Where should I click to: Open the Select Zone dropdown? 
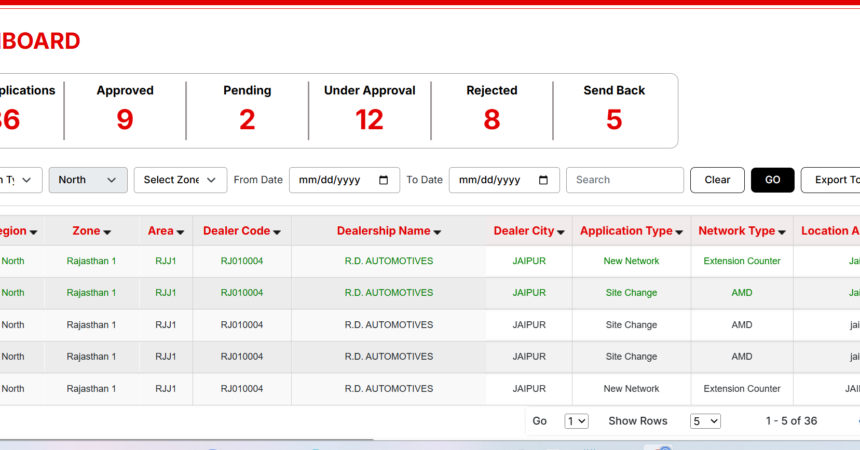pyautogui.click(x=180, y=180)
